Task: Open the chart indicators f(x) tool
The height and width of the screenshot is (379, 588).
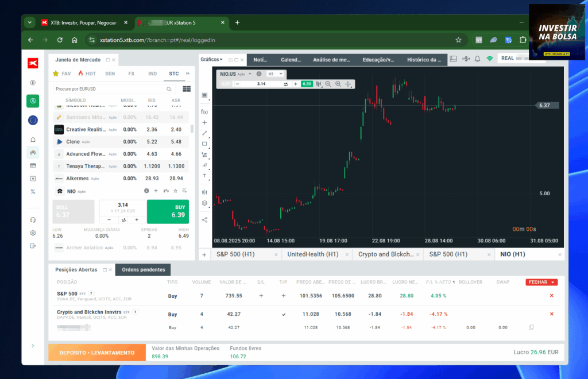Action: point(204,112)
